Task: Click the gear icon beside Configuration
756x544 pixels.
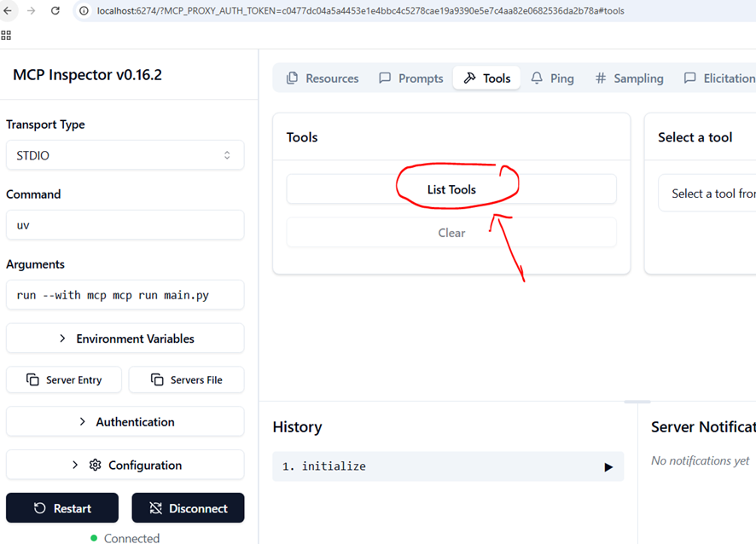Action: pyautogui.click(x=95, y=465)
